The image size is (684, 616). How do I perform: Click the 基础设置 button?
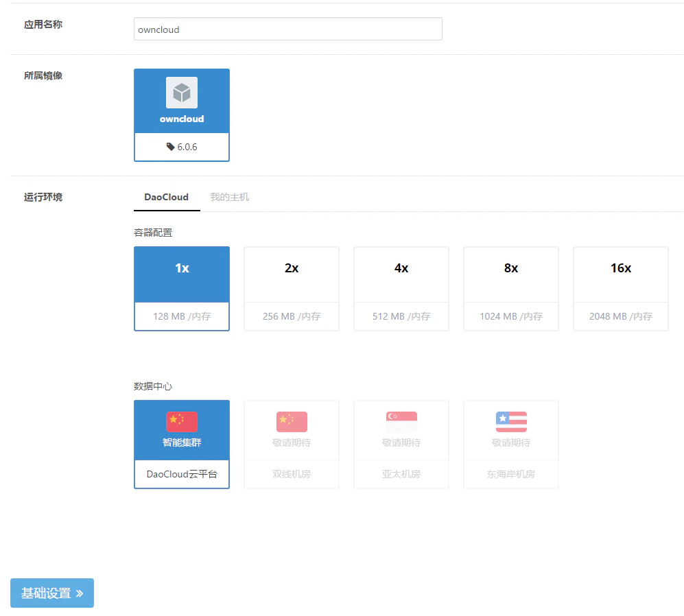click(x=52, y=593)
